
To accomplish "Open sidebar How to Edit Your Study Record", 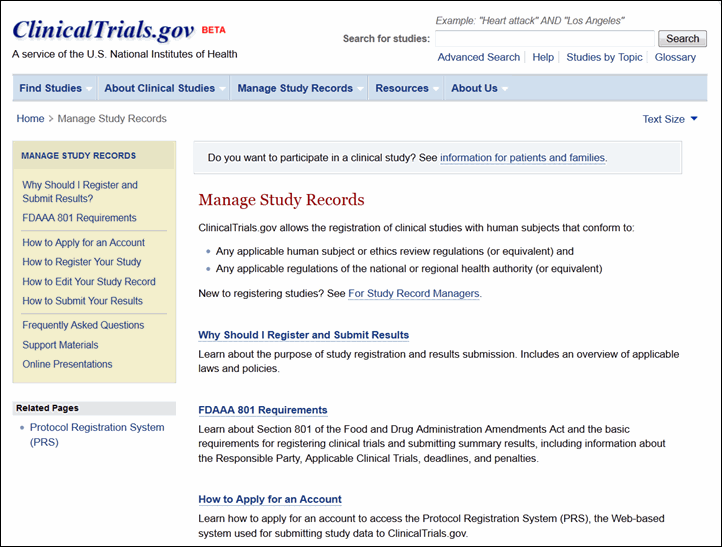I will 89,281.
